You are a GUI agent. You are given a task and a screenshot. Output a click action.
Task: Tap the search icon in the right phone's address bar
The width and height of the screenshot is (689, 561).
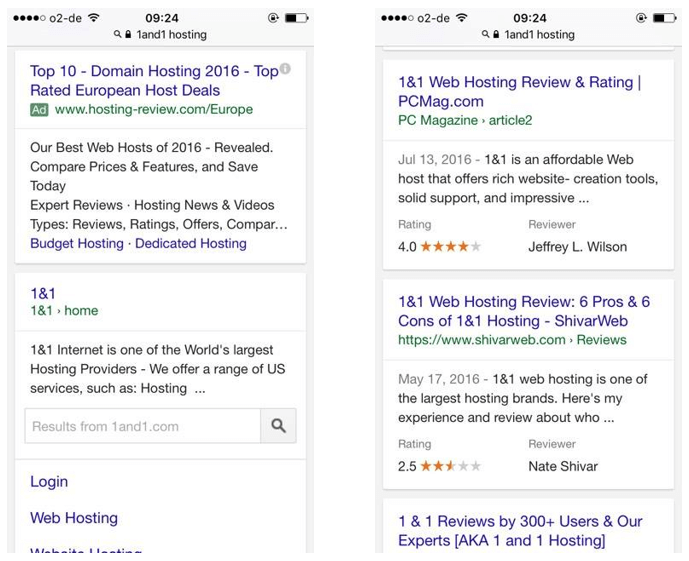tap(485, 34)
